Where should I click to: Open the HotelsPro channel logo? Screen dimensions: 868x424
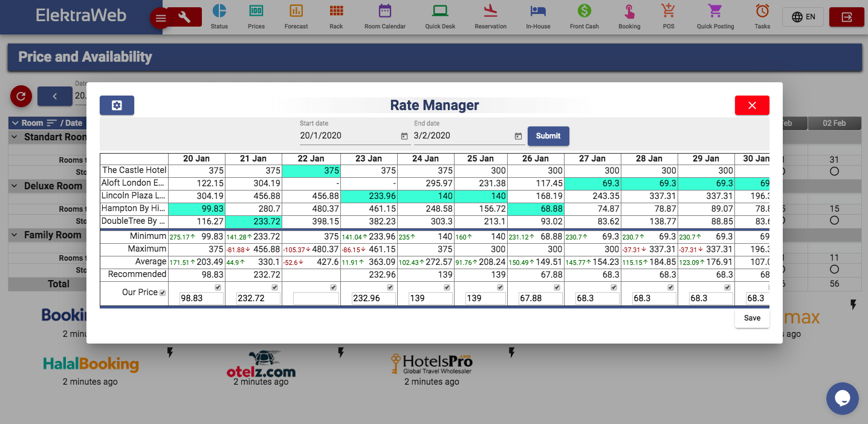(x=432, y=364)
